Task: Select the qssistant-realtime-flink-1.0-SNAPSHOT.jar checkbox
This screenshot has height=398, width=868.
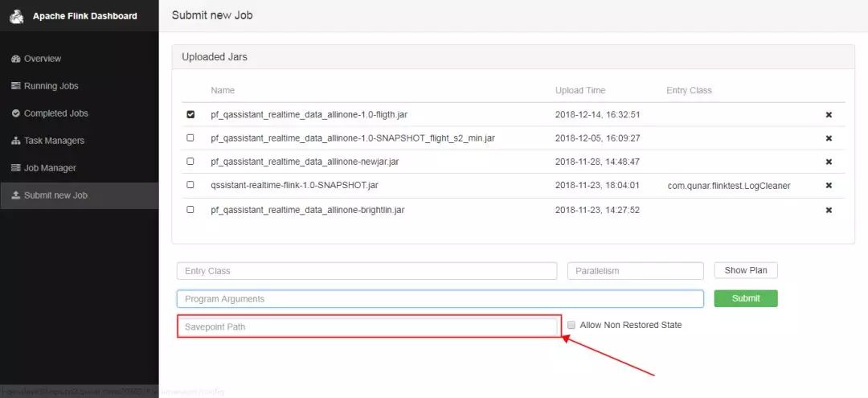Action: click(190, 184)
